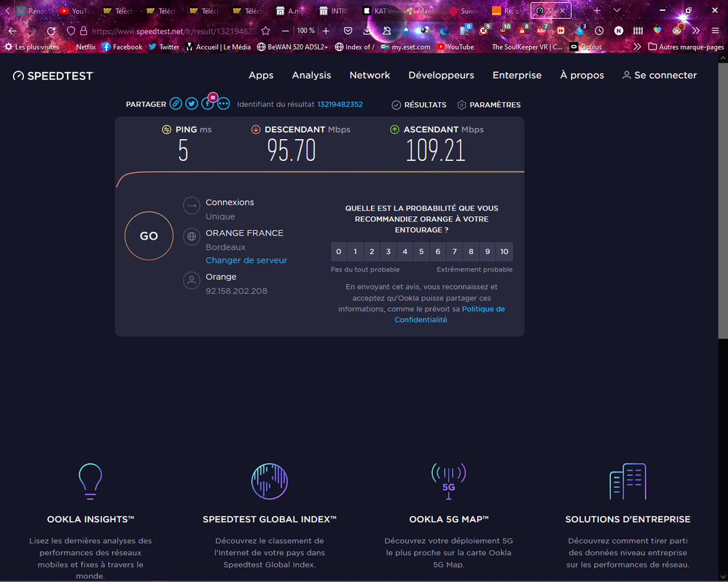728x582 pixels.
Task: Switch to the Suivre tab
Action: point(463,11)
